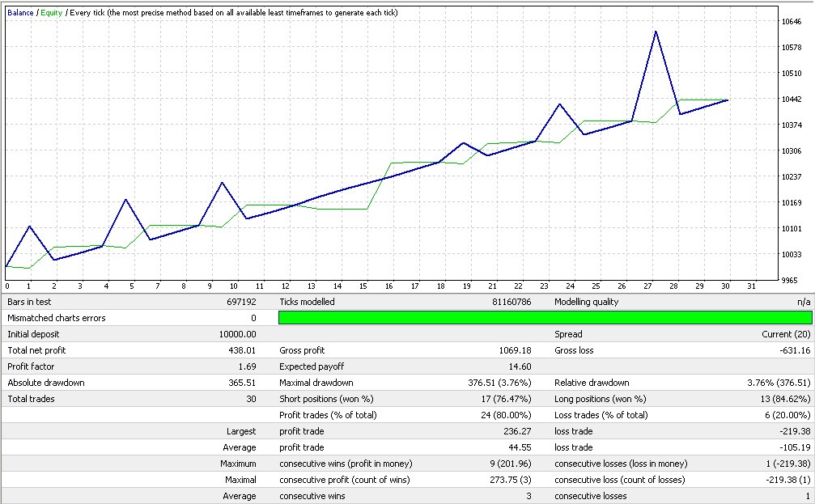This screenshot has width=815, height=504.
Task: Click largest loss trade value -219.38
Action: 795,430
